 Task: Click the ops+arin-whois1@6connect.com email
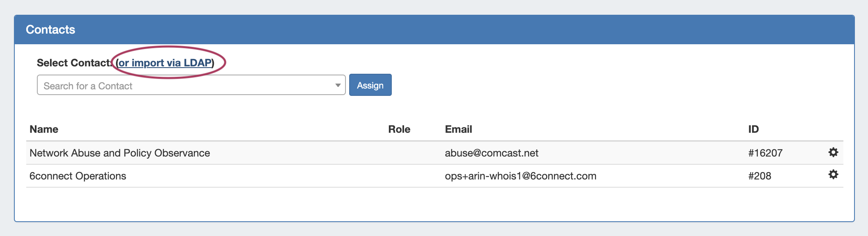click(x=520, y=176)
